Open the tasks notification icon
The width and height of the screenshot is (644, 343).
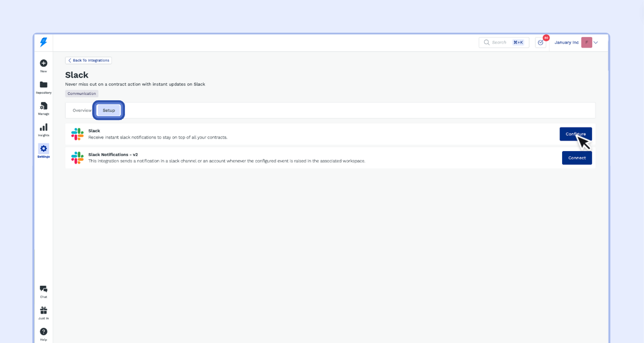pos(541,42)
